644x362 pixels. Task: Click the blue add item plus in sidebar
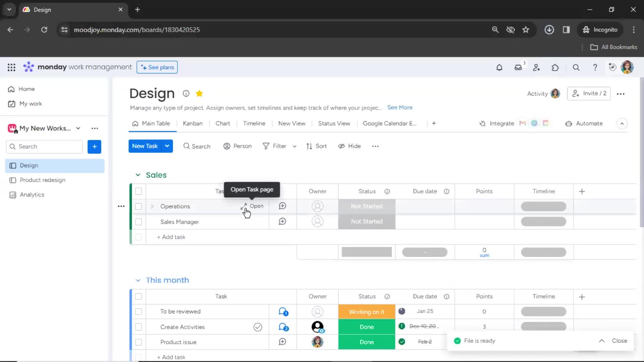tap(94, 147)
